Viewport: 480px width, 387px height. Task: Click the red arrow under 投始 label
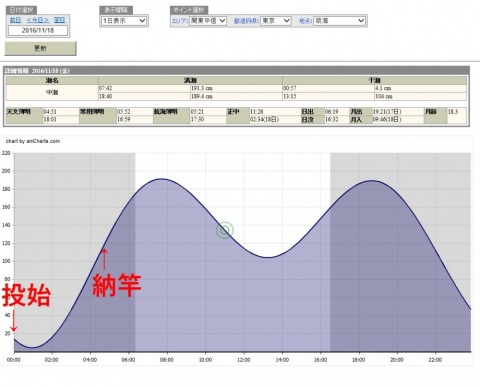14,321
